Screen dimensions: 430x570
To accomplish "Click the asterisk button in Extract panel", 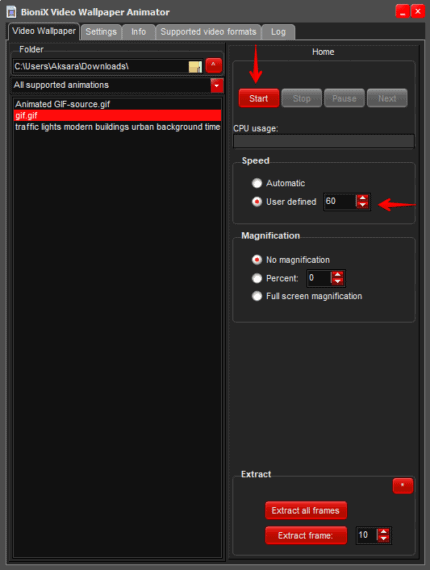I will point(403,486).
